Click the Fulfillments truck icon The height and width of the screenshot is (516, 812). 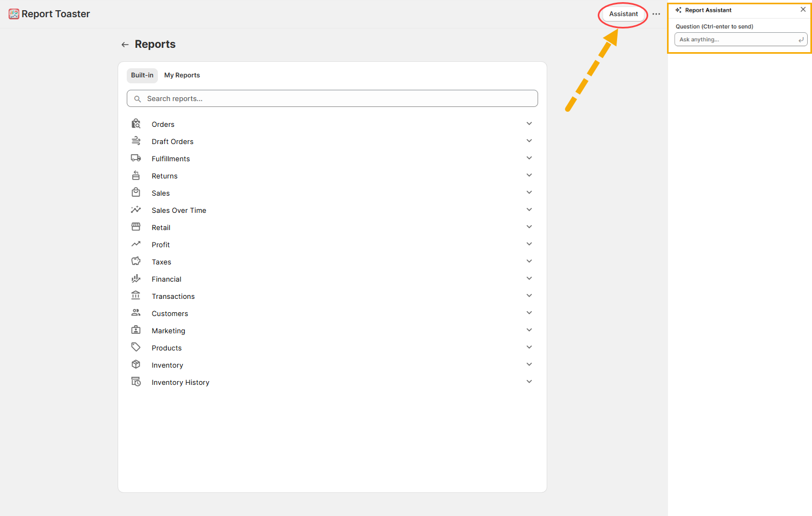coord(136,158)
